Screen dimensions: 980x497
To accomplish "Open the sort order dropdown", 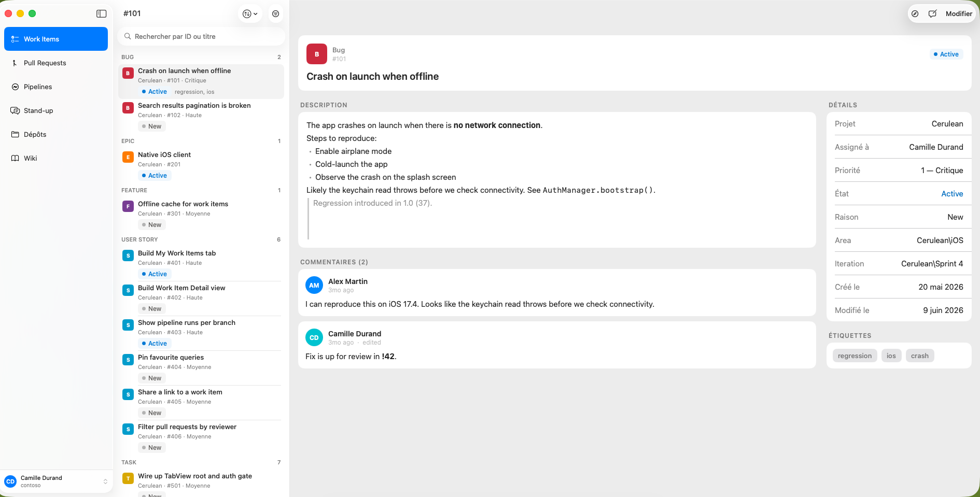I will [250, 14].
